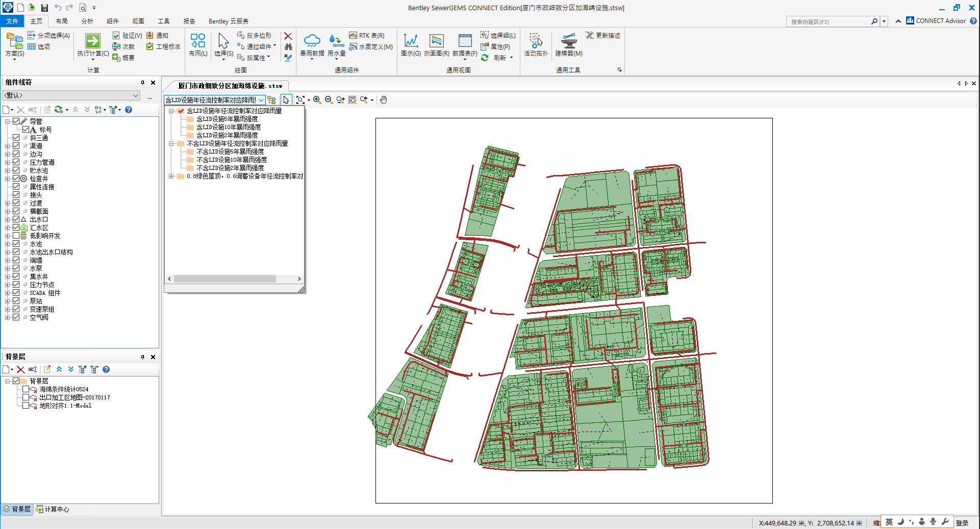Image resolution: width=980 pixels, height=529 pixels.
Task: Launch the 建模器(M) model builder
Action: 569,45
